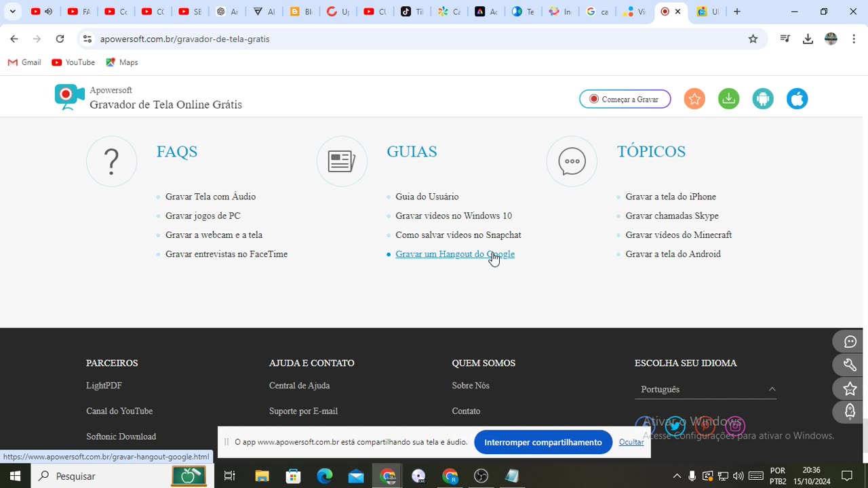Open the Maps bookmark
Viewport: 868px width, 488px height.
[122, 62]
